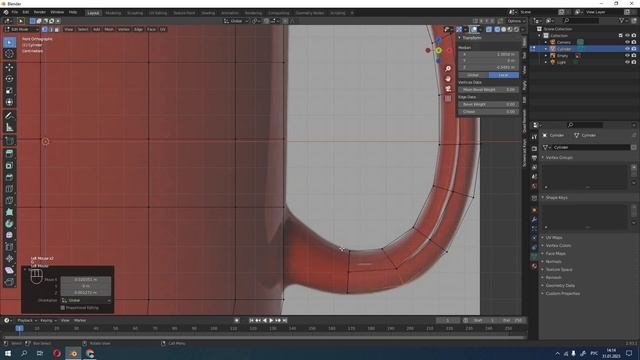Expand the Vertex Groups panel
640x360 pixels.
(559, 158)
